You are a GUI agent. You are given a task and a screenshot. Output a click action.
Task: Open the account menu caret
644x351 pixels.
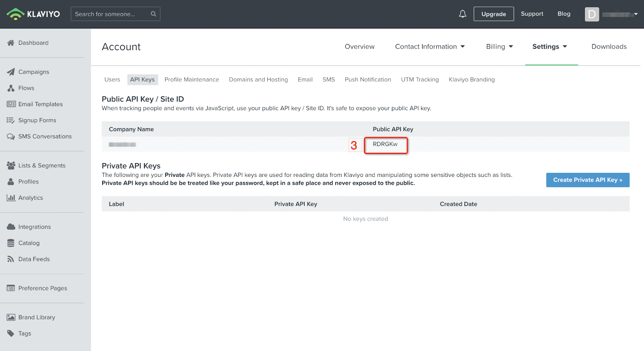(636, 14)
